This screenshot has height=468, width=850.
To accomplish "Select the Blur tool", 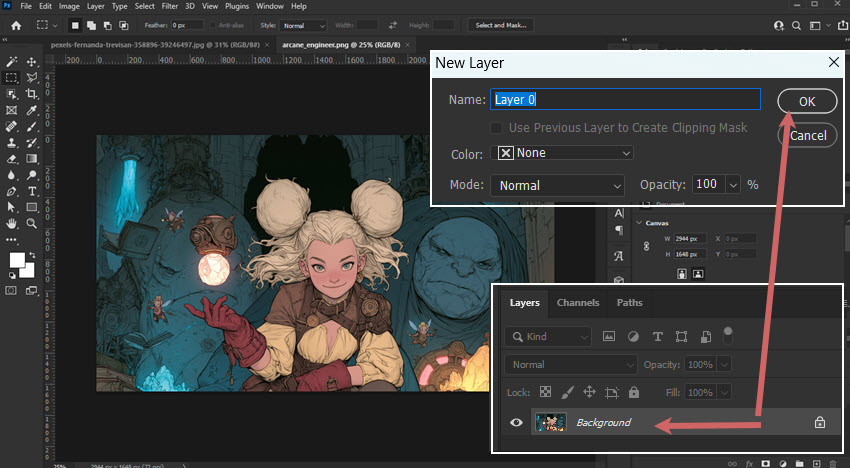I will click(11, 175).
